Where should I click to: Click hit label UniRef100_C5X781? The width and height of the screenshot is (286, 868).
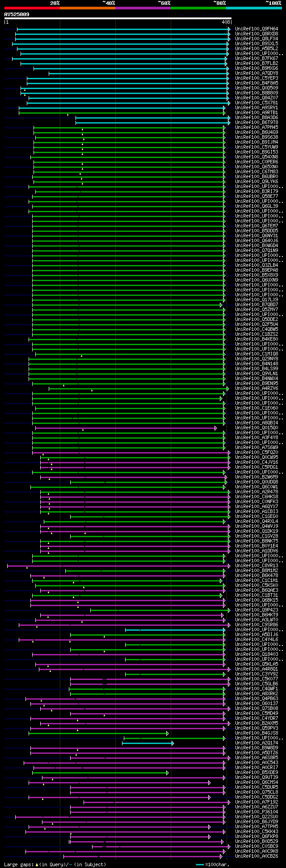point(257,103)
